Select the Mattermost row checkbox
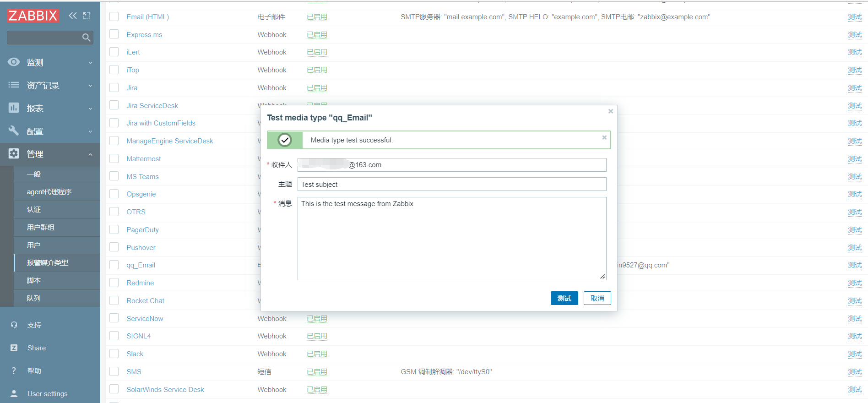The image size is (868, 403). [114, 158]
